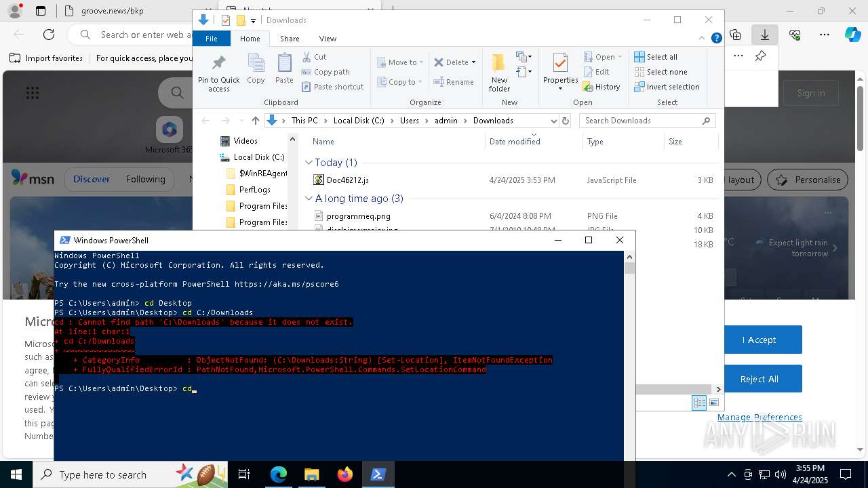Image resolution: width=868 pixels, height=488 pixels.
Task: Click I Accept on the cookie banner
Action: 759,340
